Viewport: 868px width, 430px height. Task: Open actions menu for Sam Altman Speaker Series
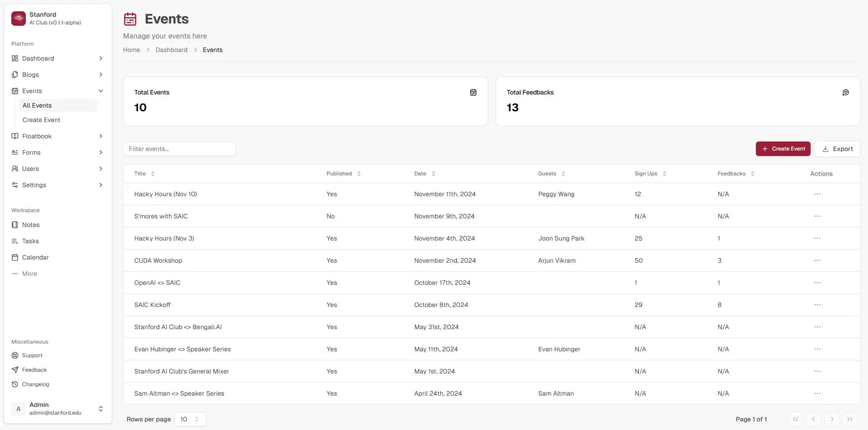tap(817, 393)
